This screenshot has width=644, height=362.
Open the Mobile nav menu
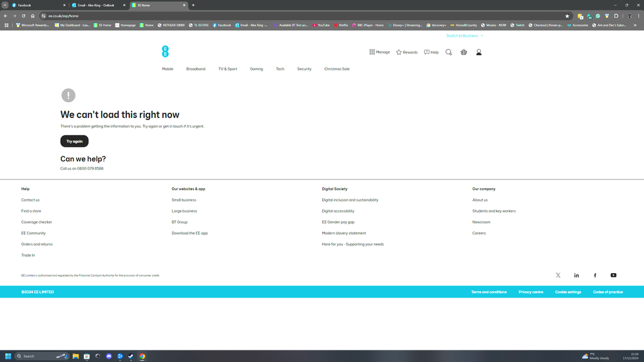click(168, 69)
